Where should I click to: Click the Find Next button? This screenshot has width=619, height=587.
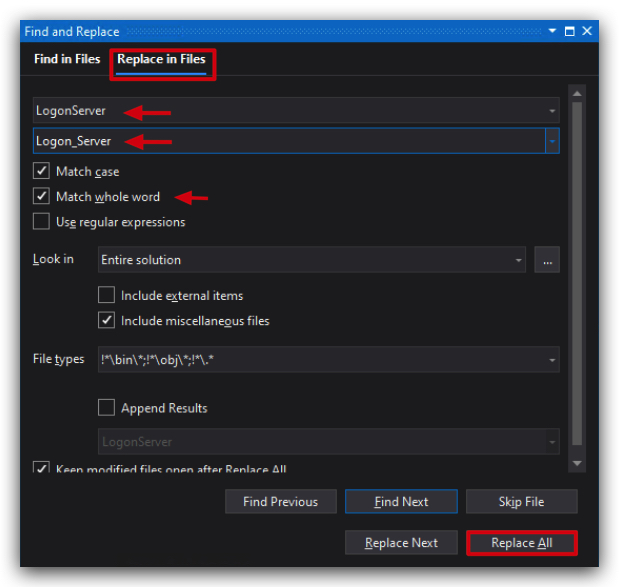(401, 501)
